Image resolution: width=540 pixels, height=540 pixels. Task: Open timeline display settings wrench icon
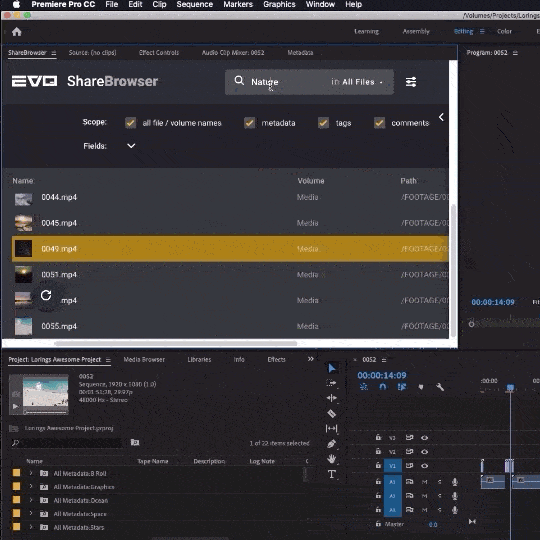[440, 387]
